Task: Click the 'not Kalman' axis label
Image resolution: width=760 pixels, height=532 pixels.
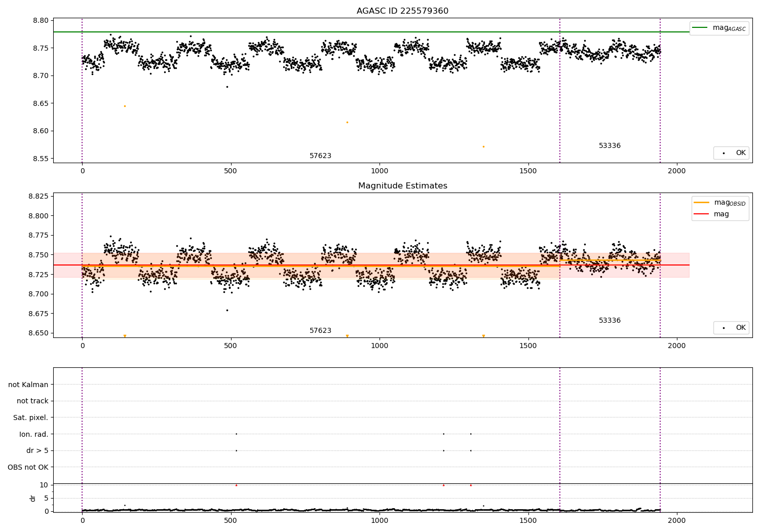Action: click(x=28, y=385)
